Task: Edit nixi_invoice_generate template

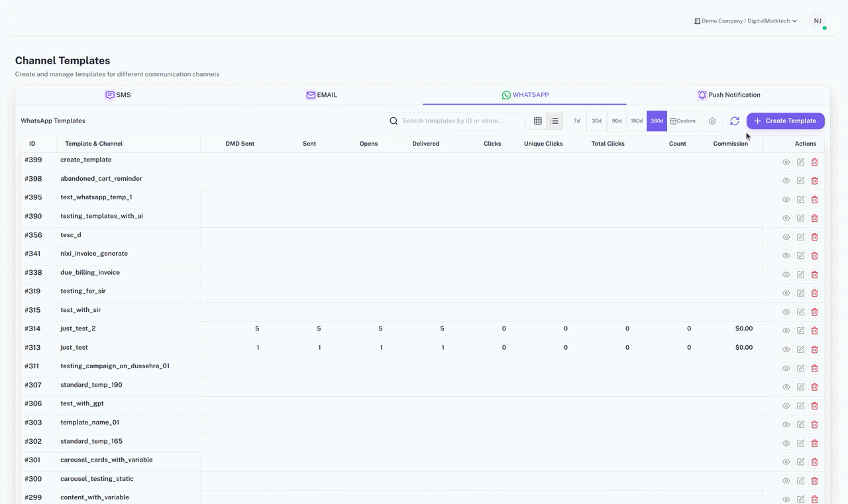Action: tap(800, 256)
